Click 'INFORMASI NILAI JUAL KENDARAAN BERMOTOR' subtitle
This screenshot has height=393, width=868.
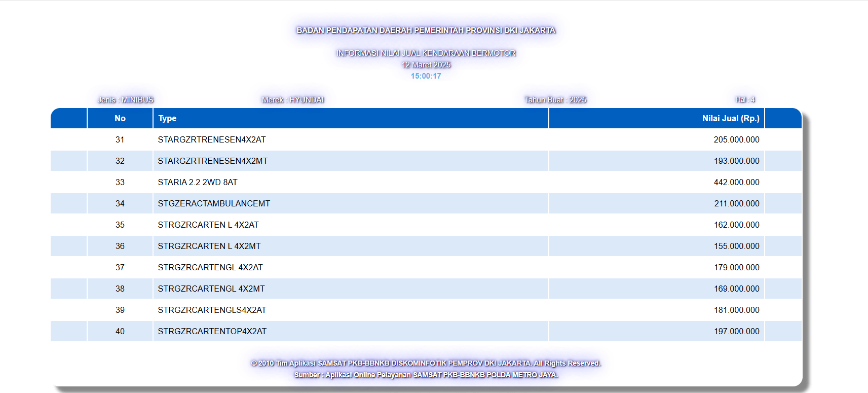[426, 53]
